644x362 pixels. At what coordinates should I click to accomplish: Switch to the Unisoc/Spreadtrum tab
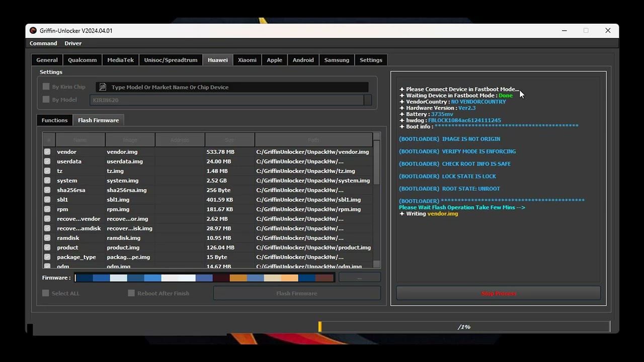[x=171, y=60]
